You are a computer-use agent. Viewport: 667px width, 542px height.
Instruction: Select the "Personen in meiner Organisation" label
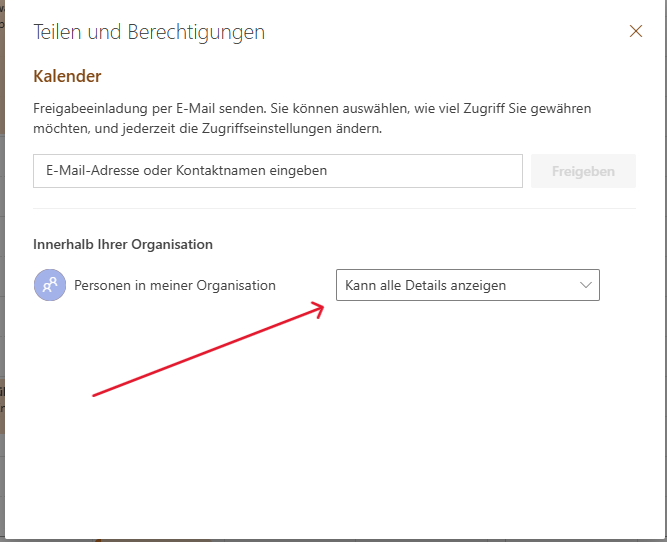click(x=174, y=285)
